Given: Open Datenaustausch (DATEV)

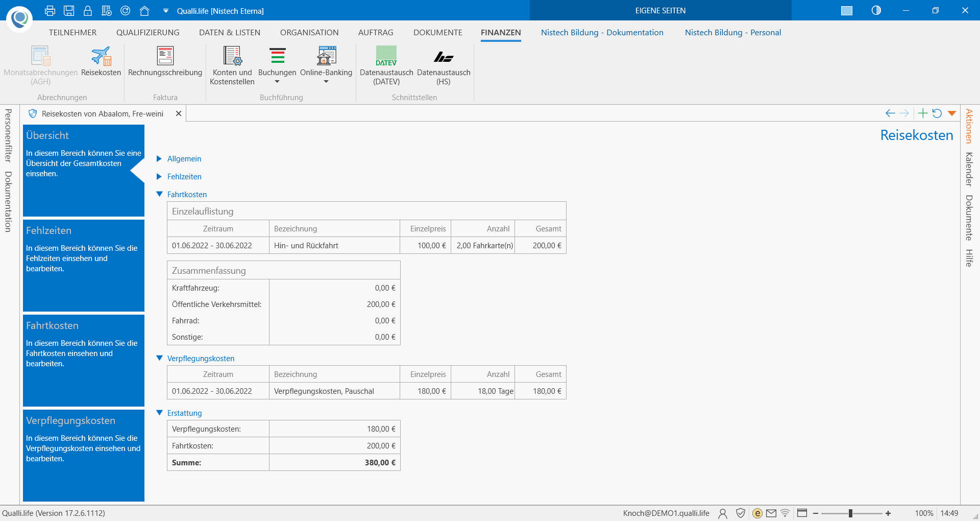Looking at the screenshot, I should pyautogui.click(x=386, y=65).
